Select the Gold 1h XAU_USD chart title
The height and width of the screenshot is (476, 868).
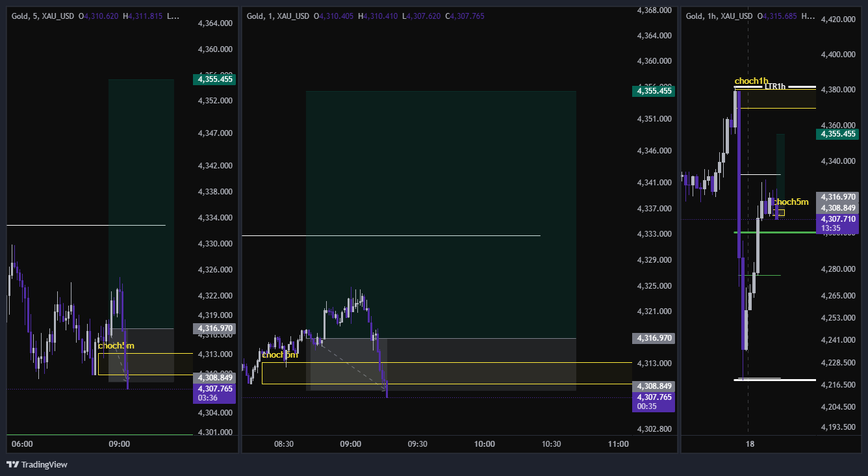coord(719,16)
